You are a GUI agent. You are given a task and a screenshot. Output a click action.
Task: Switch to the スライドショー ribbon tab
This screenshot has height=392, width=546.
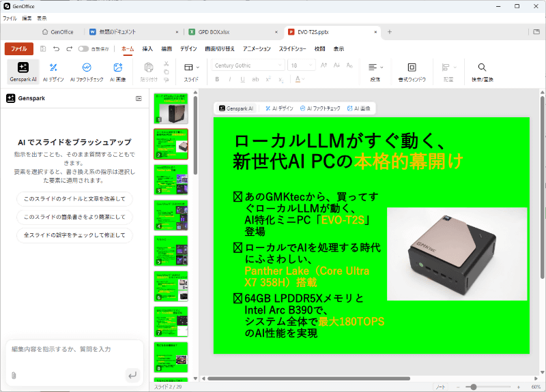[292, 48]
